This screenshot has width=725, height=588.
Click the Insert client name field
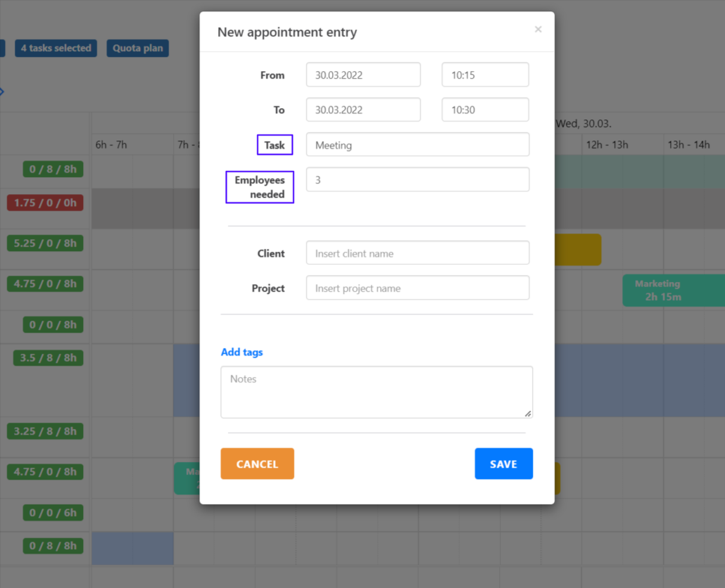417,253
